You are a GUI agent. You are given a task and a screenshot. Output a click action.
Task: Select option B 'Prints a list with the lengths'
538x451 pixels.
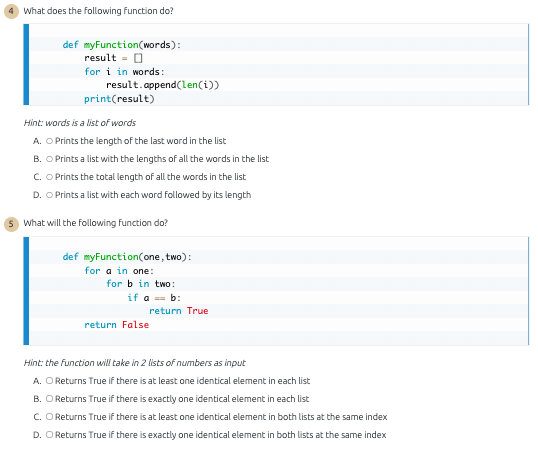coord(49,159)
